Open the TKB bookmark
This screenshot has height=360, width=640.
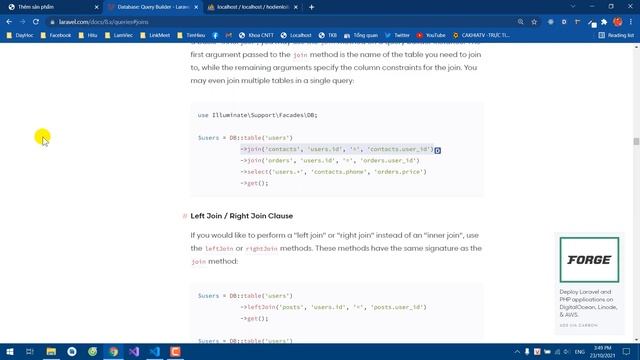(x=328, y=36)
